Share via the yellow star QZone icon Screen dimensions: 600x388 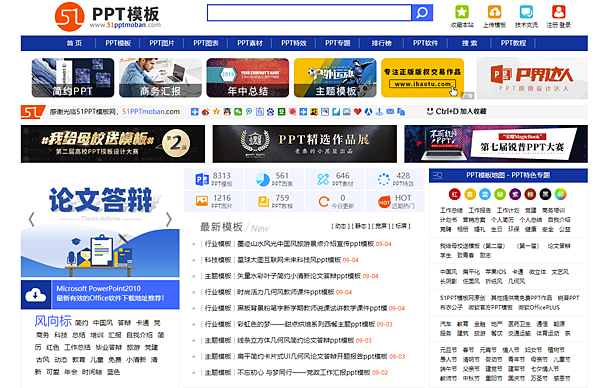tap(216, 112)
